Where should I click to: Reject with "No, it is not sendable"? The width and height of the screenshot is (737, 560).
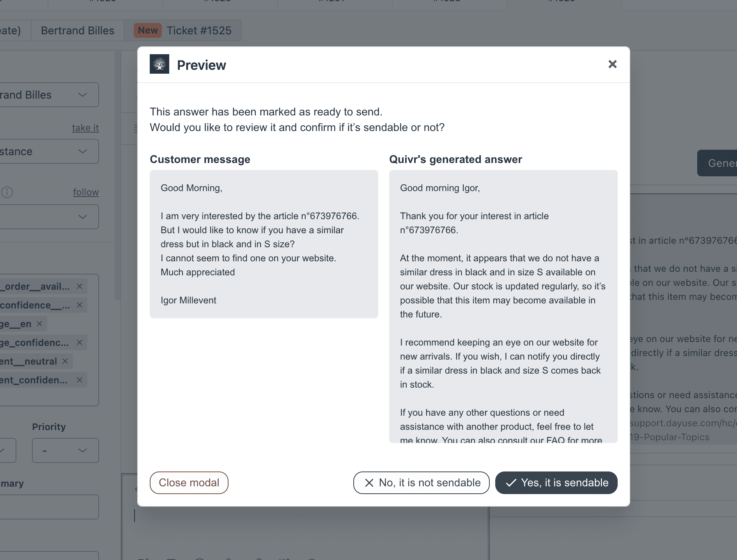pyautogui.click(x=421, y=482)
